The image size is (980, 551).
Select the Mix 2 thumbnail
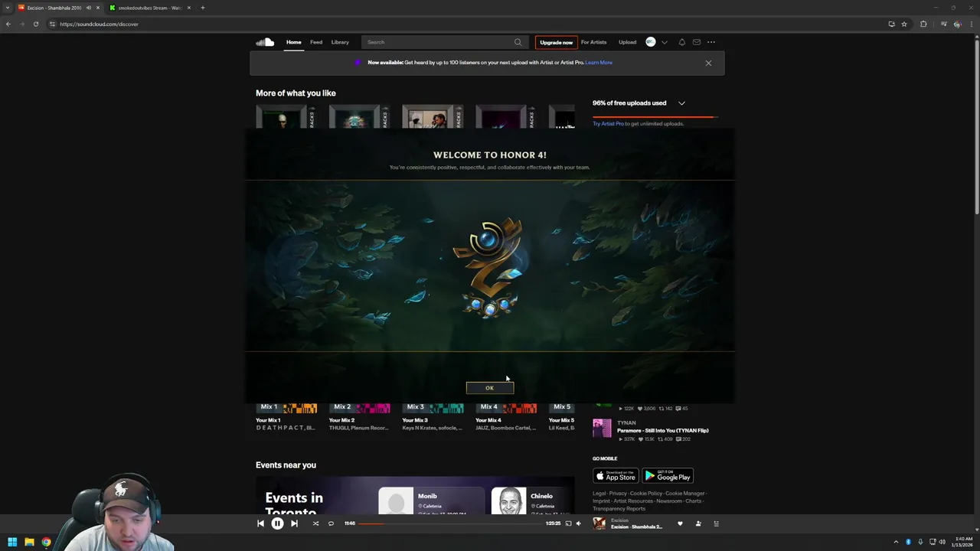coord(359,408)
